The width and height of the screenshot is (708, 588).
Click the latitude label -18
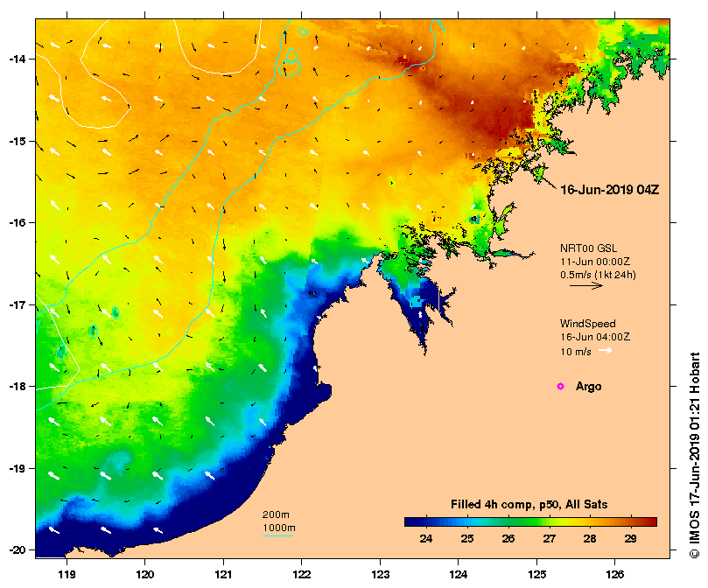click(17, 386)
